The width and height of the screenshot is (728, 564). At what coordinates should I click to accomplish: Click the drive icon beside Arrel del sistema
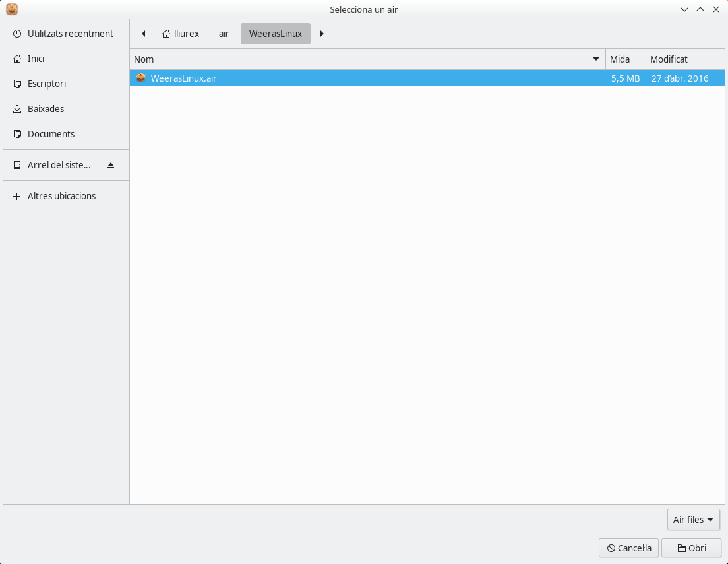point(17,165)
